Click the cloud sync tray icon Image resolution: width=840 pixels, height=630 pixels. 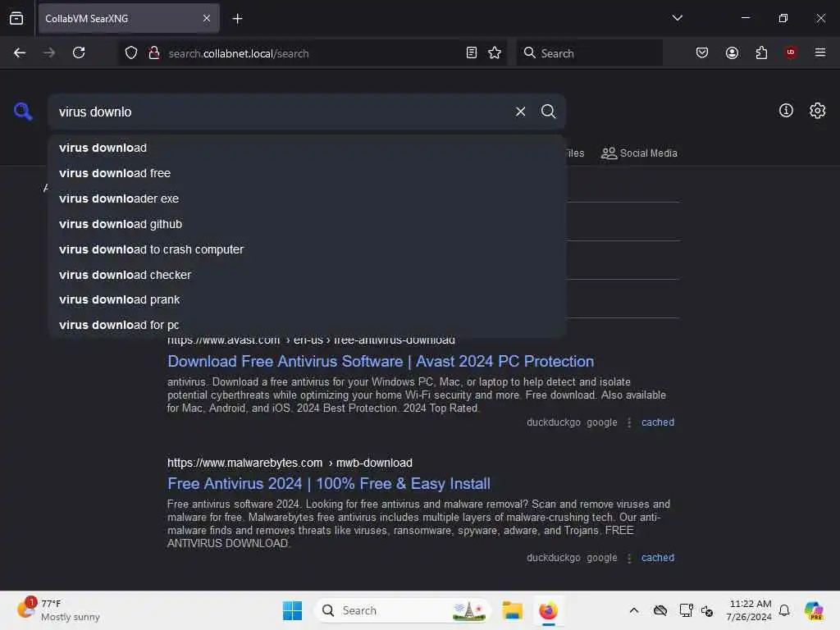pyautogui.click(x=660, y=610)
